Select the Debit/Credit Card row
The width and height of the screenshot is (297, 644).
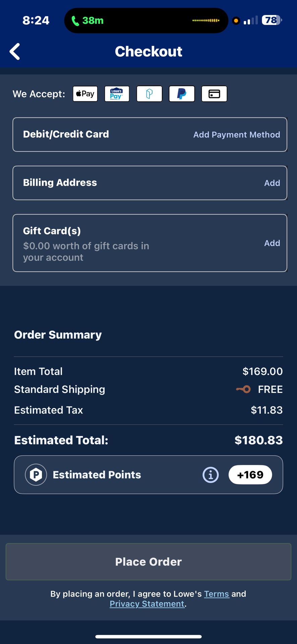[150, 135]
